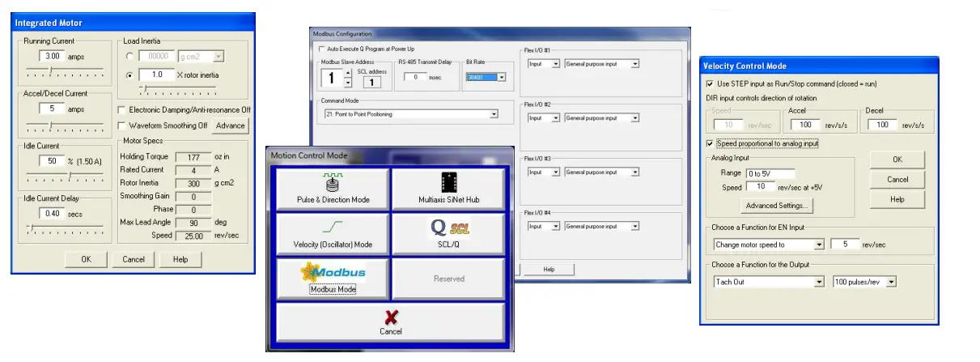Click the Accel rev/s/s field

coord(805,125)
